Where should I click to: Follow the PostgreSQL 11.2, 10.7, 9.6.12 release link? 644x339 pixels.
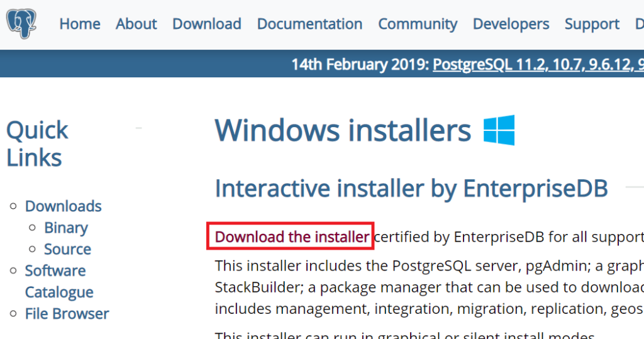coord(538,65)
